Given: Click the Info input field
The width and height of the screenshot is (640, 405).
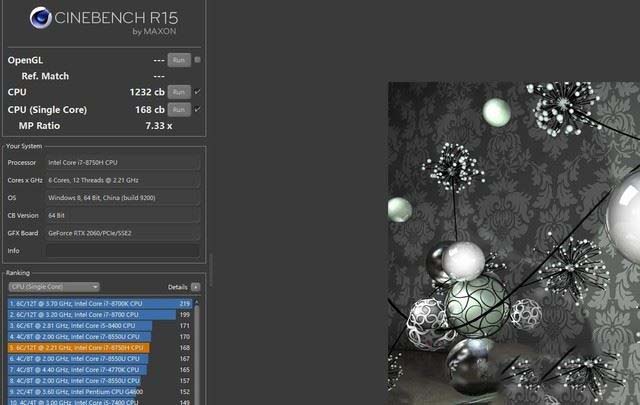Looking at the screenshot, I should (123, 251).
